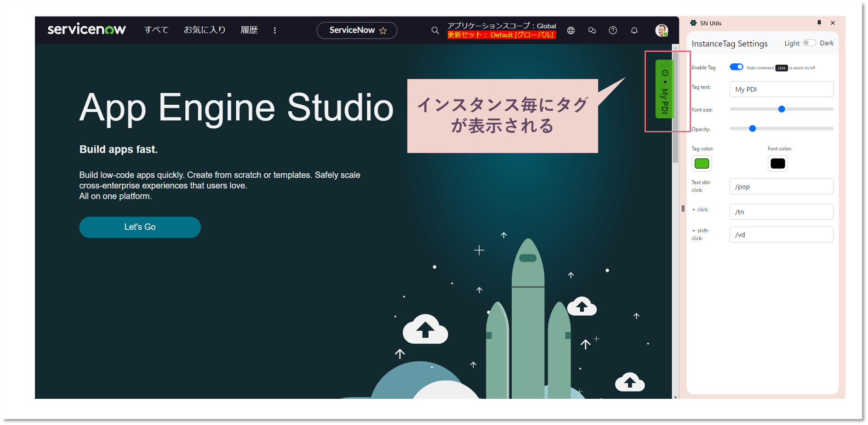The image size is (868, 425).
Task: Click inside the Tag text field
Action: click(x=781, y=89)
